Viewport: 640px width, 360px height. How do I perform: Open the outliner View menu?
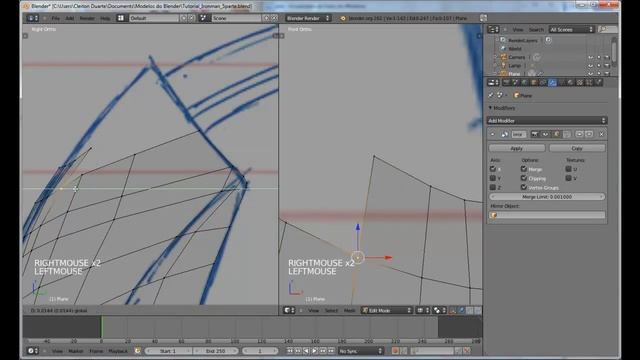(518, 29)
